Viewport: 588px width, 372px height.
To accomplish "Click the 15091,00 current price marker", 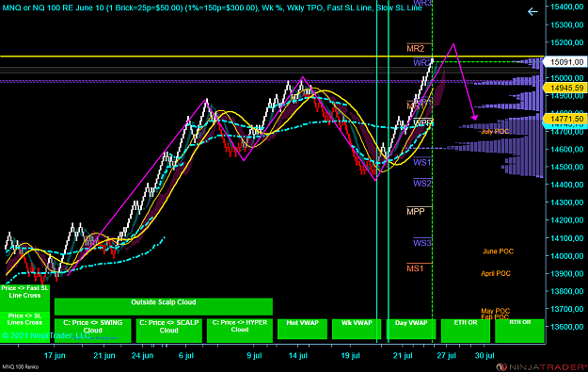I will pos(565,62).
